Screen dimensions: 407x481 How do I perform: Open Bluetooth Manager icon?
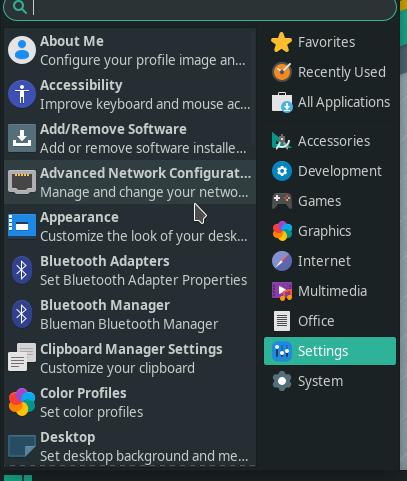[x=22, y=314]
